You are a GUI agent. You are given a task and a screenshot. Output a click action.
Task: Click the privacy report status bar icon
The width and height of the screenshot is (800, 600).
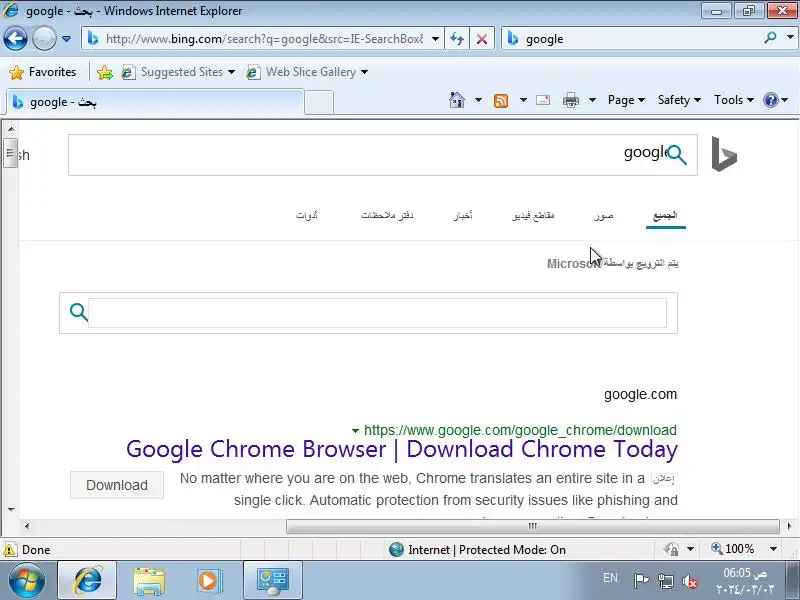pyautogui.click(x=671, y=549)
